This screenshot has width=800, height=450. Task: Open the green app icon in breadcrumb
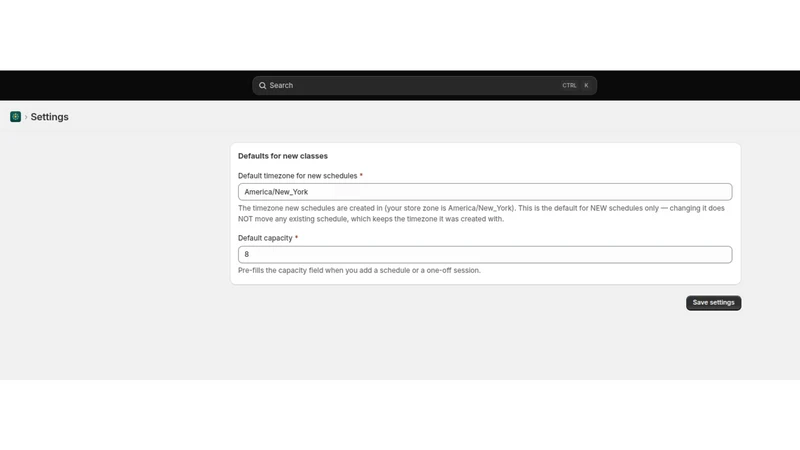click(15, 117)
